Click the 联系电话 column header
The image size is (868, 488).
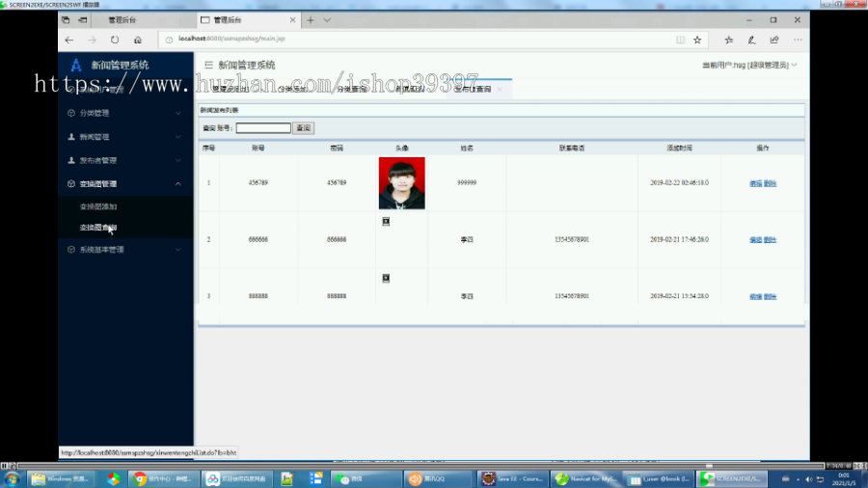pyautogui.click(x=572, y=149)
